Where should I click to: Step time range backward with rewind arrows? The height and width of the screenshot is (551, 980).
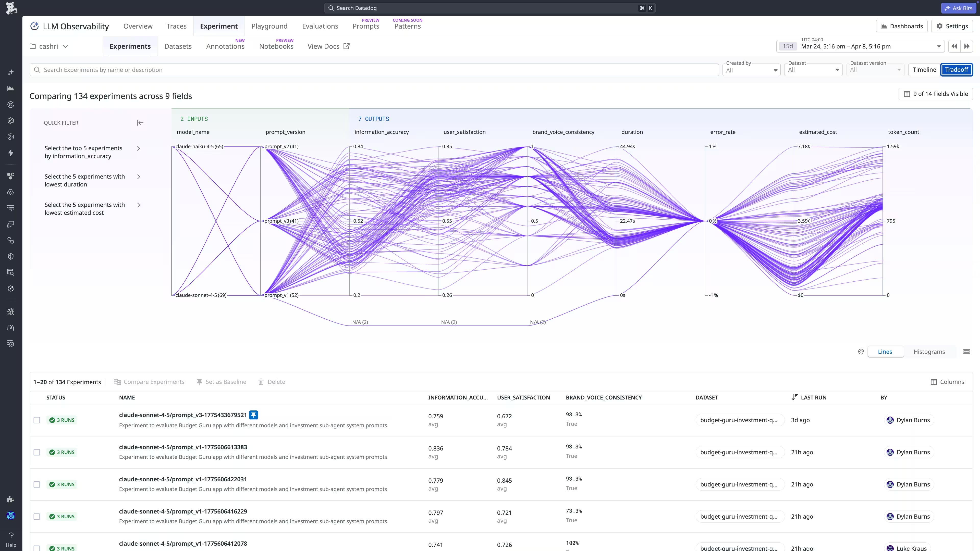pyautogui.click(x=954, y=46)
